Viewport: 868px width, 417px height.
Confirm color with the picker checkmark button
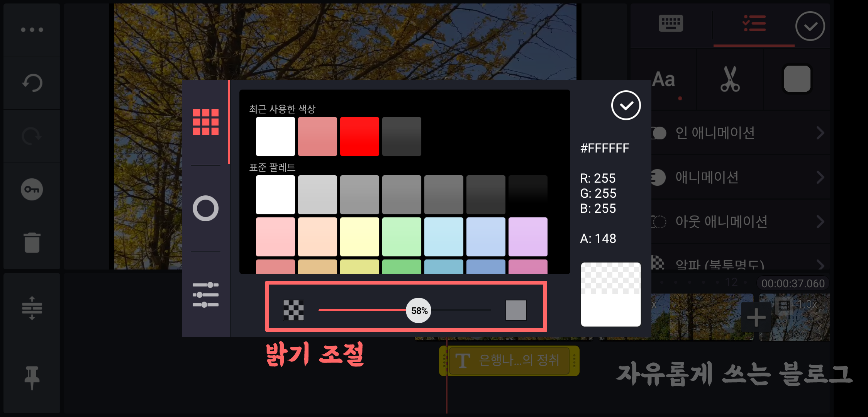click(x=626, y=105)
